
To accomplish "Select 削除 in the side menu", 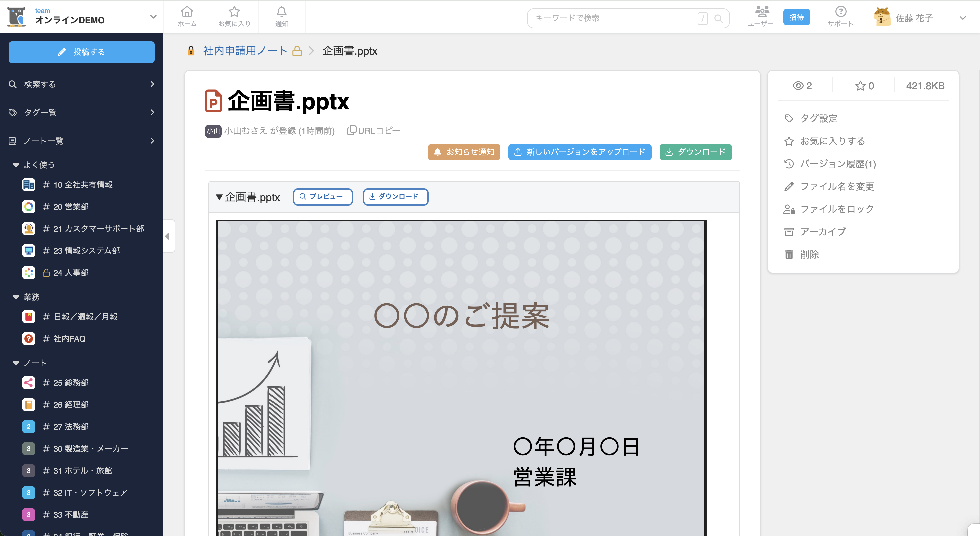I will coord(802,254).
